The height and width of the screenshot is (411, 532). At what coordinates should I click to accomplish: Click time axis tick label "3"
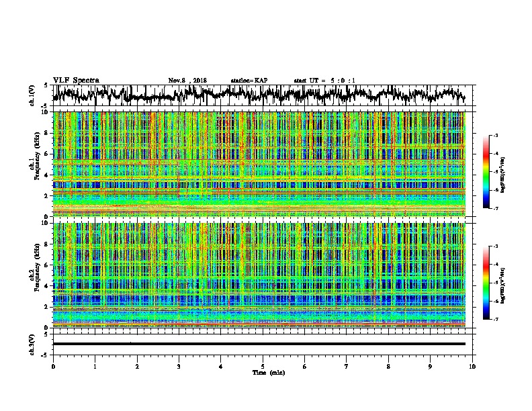point(179,367)
